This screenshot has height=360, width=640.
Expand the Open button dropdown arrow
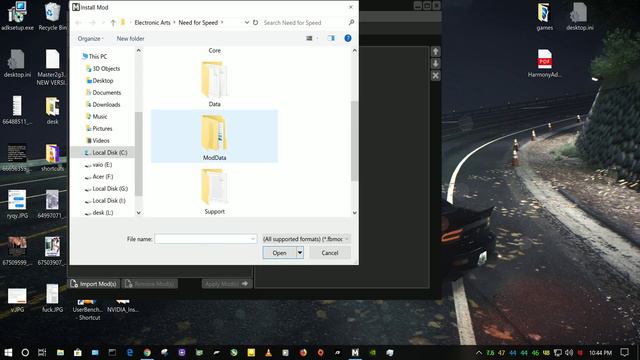[x=300, y=253]
